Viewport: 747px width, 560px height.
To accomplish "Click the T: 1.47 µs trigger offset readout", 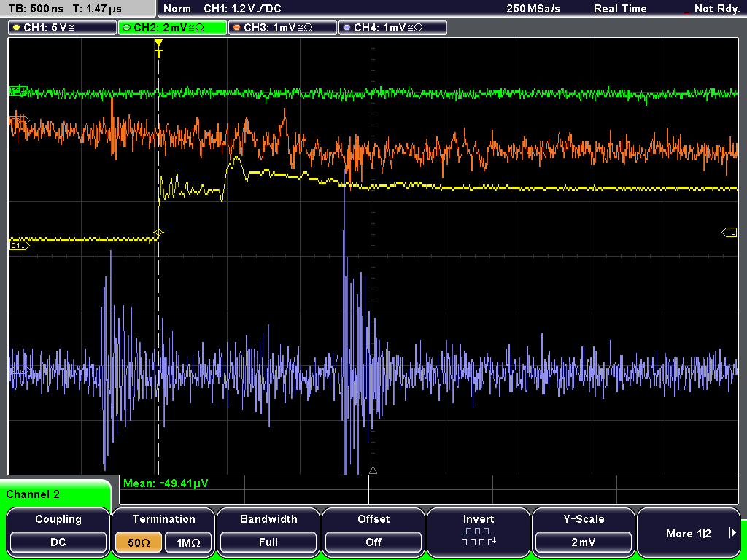I will click(97, 9).
